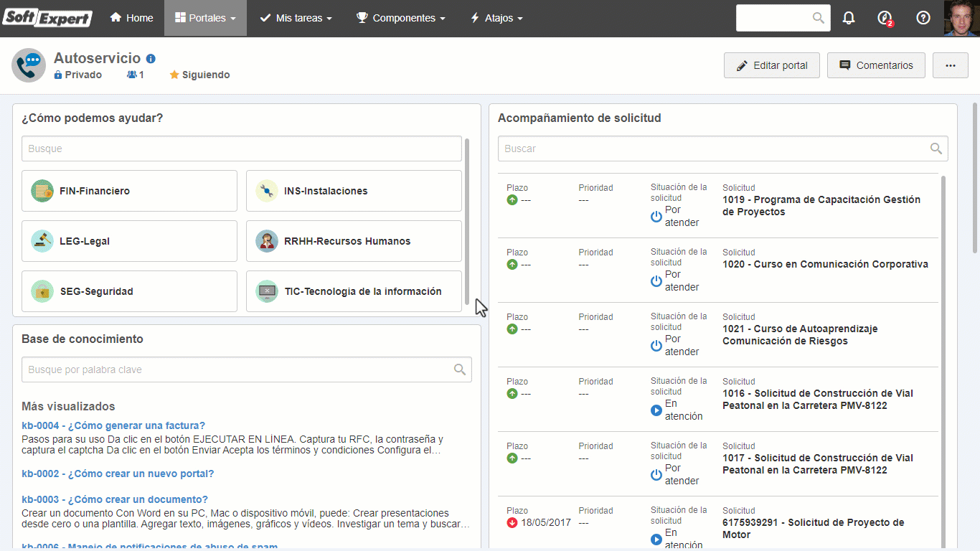The image size is (980, 551).
Task: Click the top bar search magnifier icon
Action: pos(818,18)
